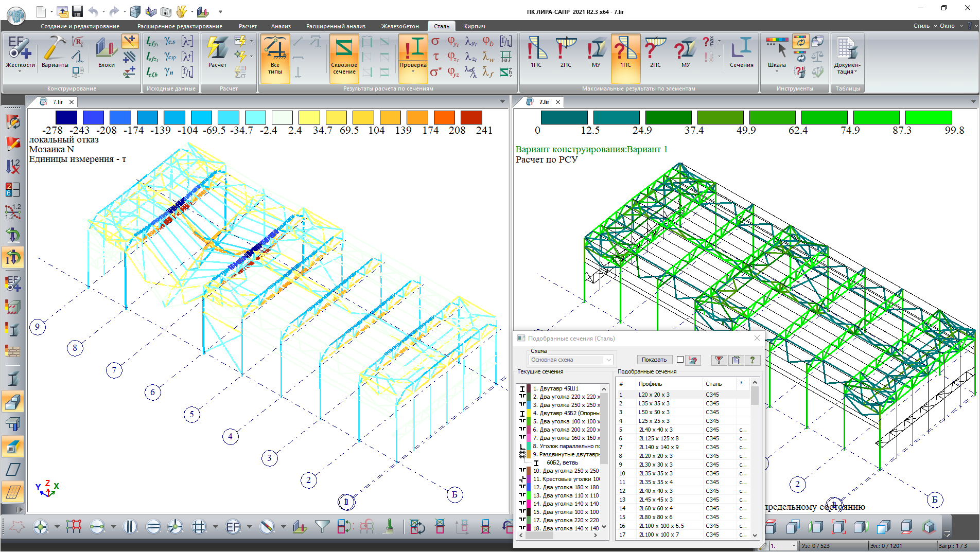Screen dimensions: 980x552
Task: Toggle the Все типы display button
Action: tap(275, 58)
